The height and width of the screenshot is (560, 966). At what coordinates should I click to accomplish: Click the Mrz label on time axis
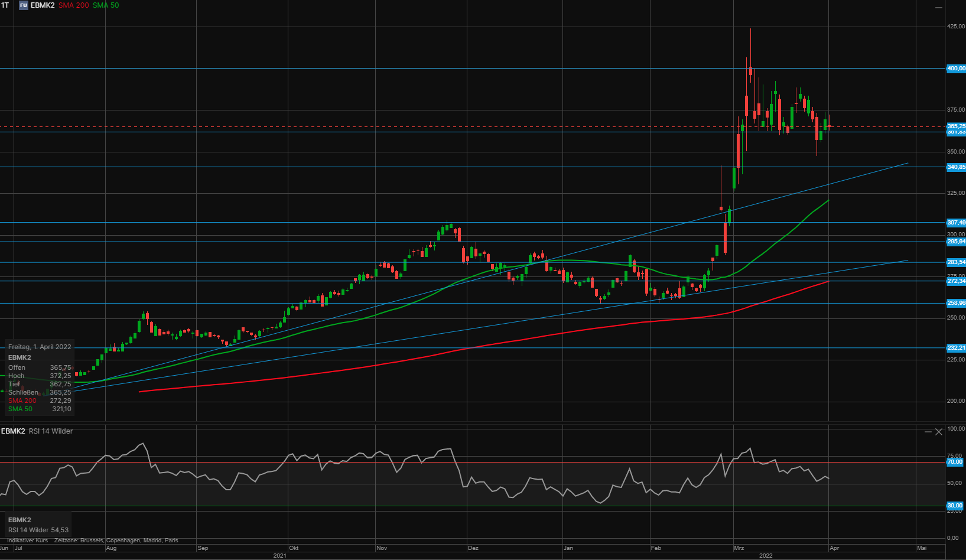[739, 548]
